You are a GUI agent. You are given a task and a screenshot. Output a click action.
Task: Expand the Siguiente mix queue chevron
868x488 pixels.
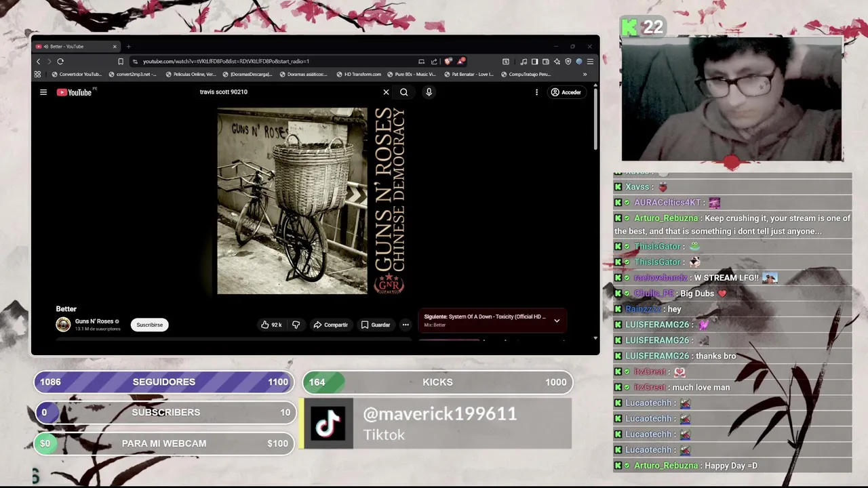[557, 321]
